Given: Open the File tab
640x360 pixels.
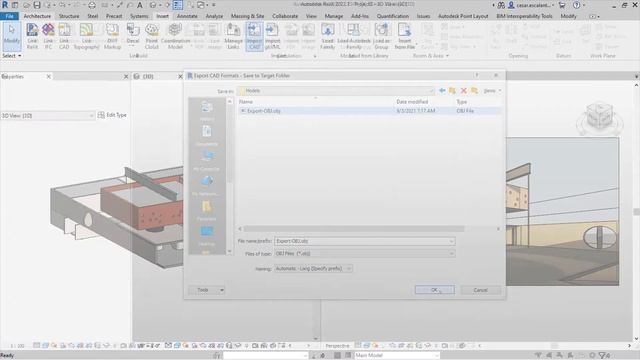Looking at the screenshot, I should [x=9, y=16].
